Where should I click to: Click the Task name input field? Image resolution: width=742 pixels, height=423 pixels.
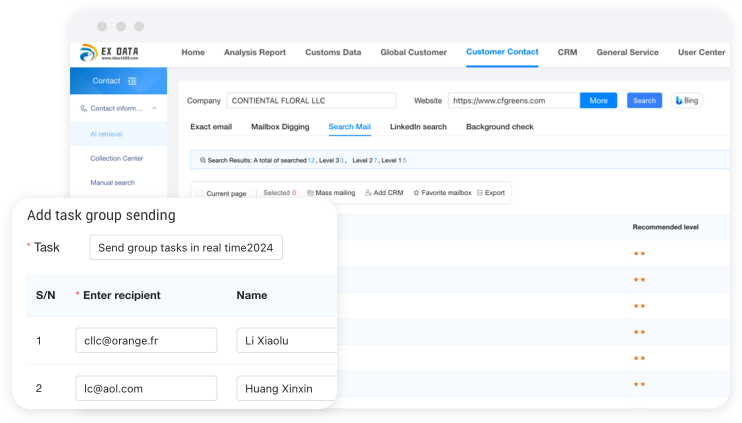point(186,247)
